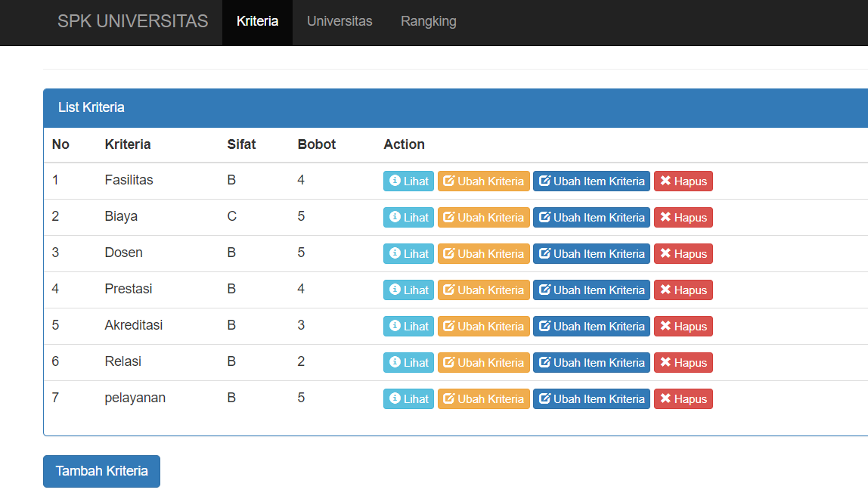Click the SPK UNIVERSITAS brand link
This screenshot has width=868, height=499.
point(132,21)
